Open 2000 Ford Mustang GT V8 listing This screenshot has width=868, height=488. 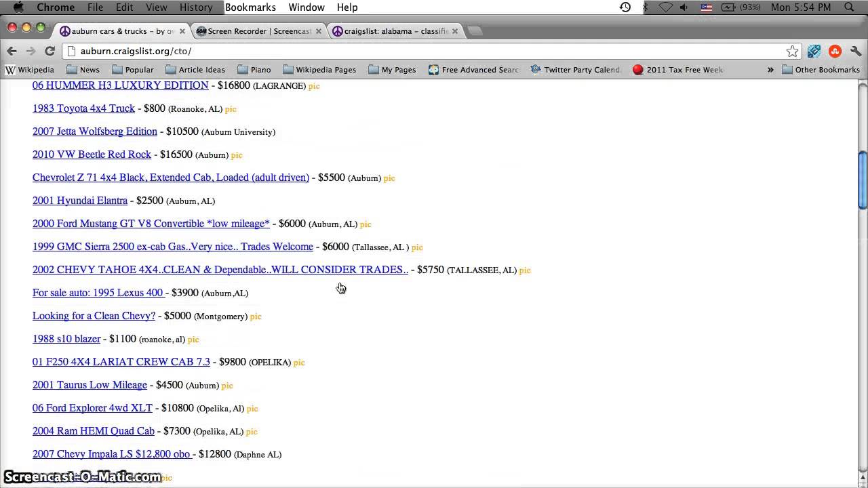click(151, 224)
